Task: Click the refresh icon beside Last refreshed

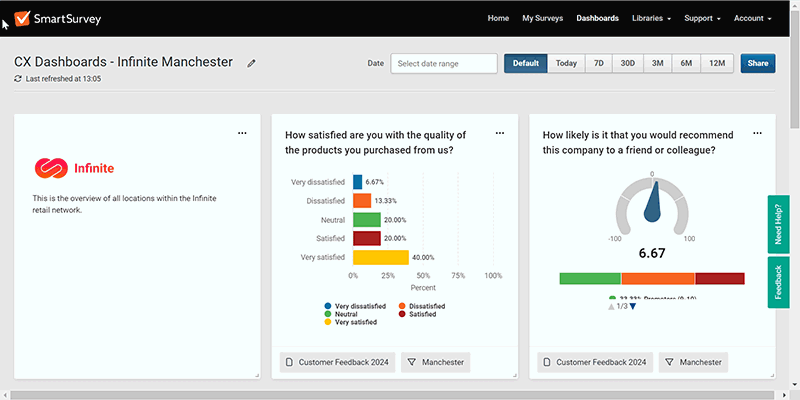Action: (x=18, y=78)
